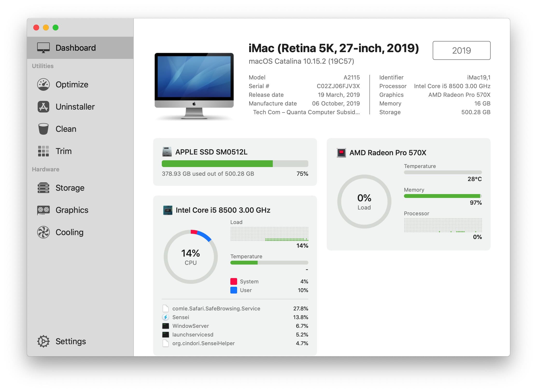The height and width of the screenshot is (392, 537).
Task: Click the AMD Radeon Pro 570X graphics spec value
Action: 459,95
